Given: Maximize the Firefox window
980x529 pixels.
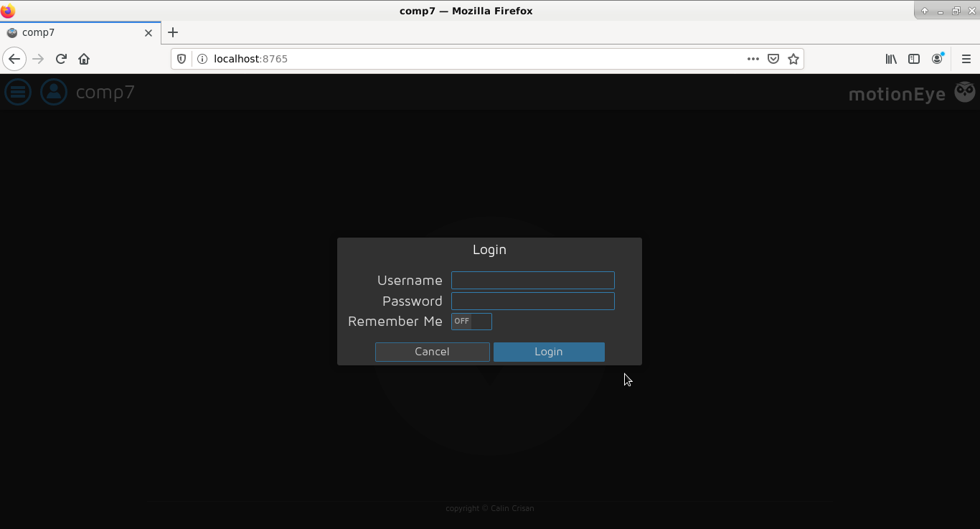Looking at the screenshot, I should pos(956,11).
